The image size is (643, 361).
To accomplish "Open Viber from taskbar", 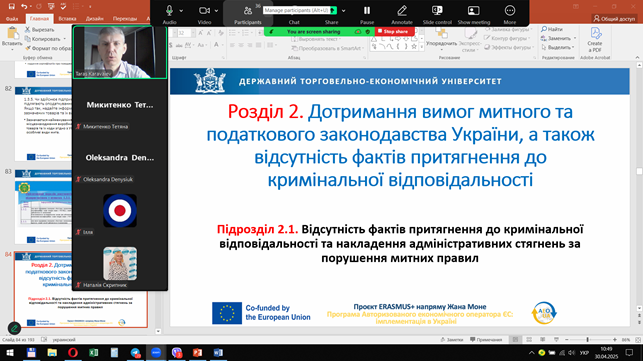I will pyautogui.click(x=177, y=353).
